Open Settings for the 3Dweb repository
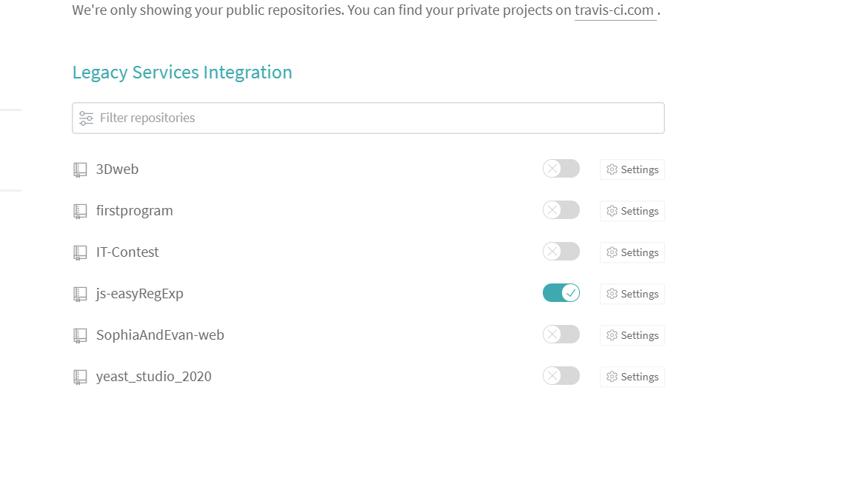 click(x=632, y=169)
